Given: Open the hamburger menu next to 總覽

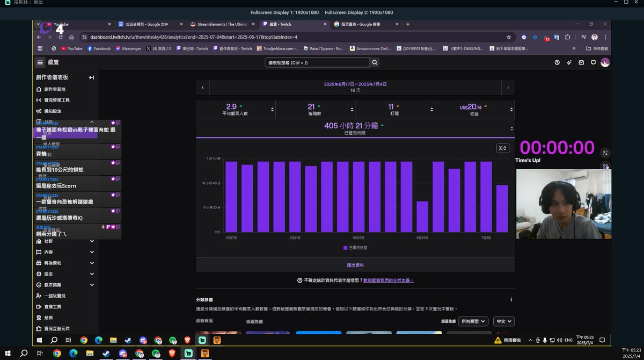Looking at the screenshot, I should [x=40, y=62].
